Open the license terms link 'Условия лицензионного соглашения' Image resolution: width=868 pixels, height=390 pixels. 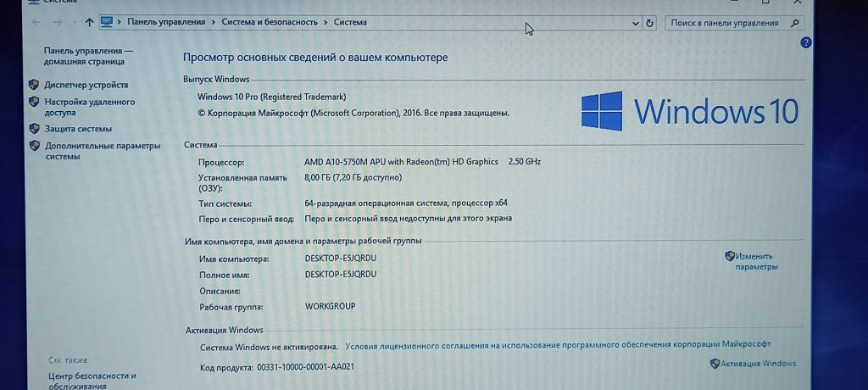point(558,344)
